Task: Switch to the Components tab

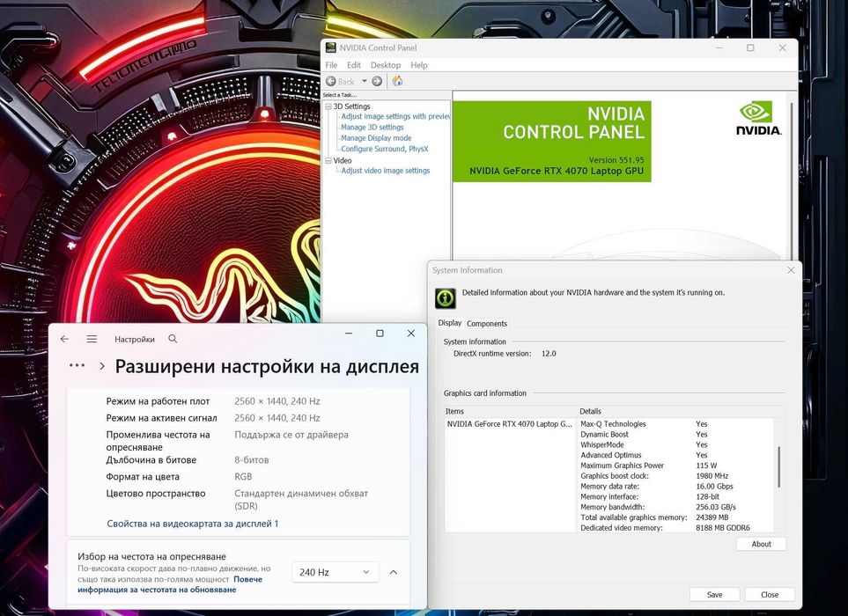Action: click(487, 323)
